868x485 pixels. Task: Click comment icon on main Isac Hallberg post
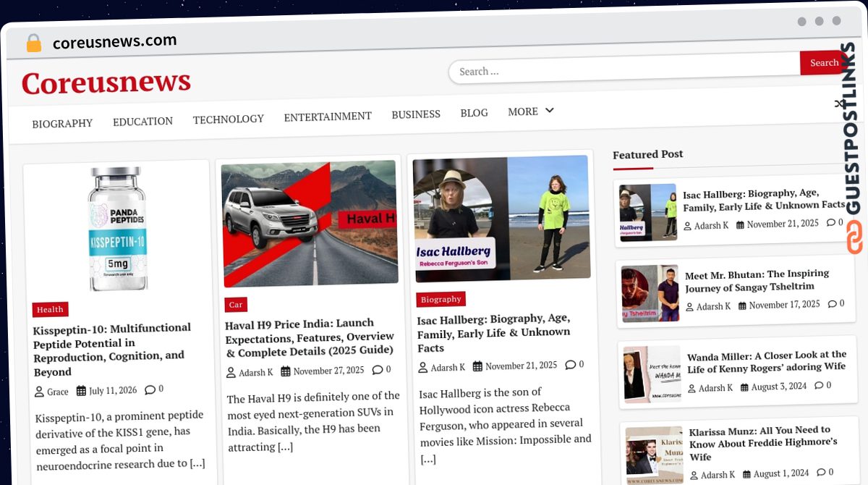[x=570, y=364]
